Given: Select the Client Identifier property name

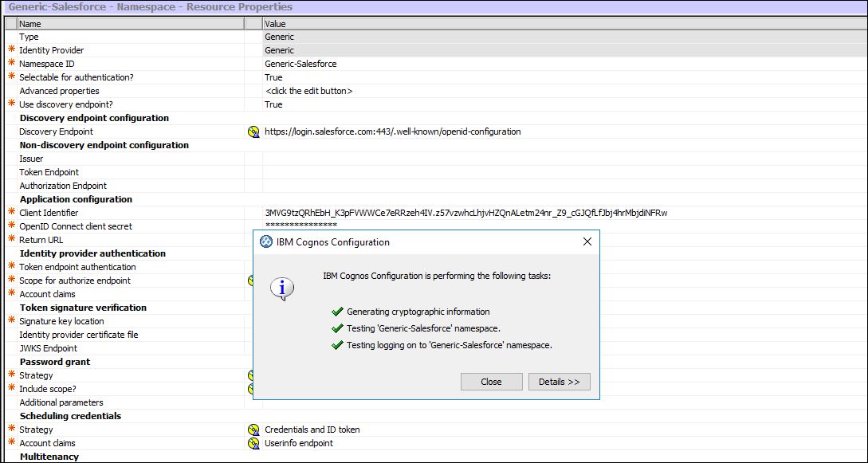Looking at the screenshot, I should [x=49, y=213].
